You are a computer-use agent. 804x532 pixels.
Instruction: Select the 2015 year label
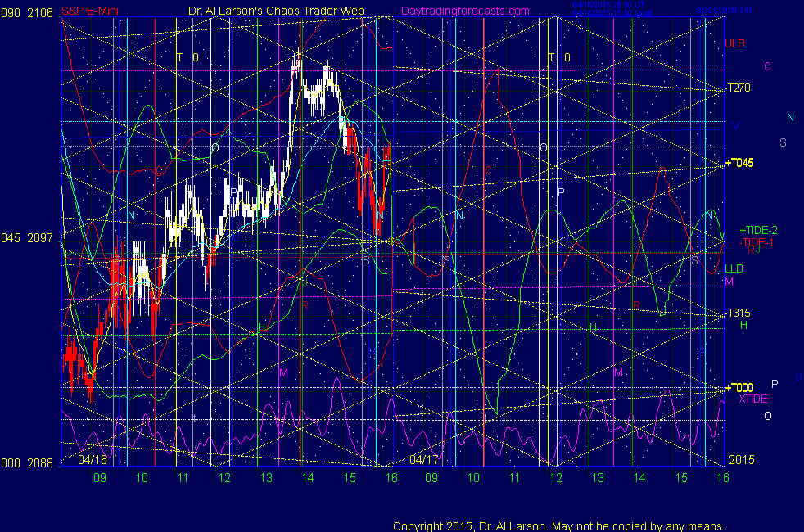click(740, 460)
